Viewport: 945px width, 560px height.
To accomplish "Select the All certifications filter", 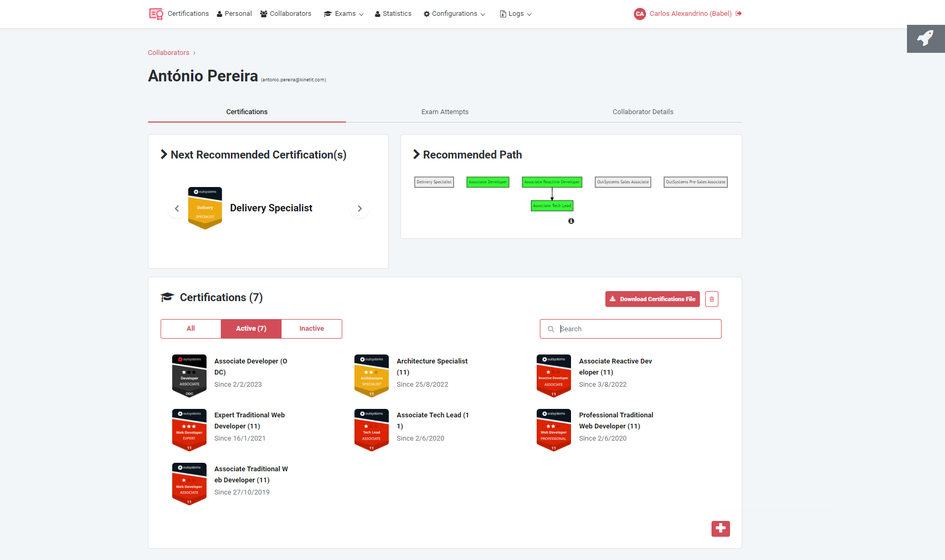I will click(191, 329).
